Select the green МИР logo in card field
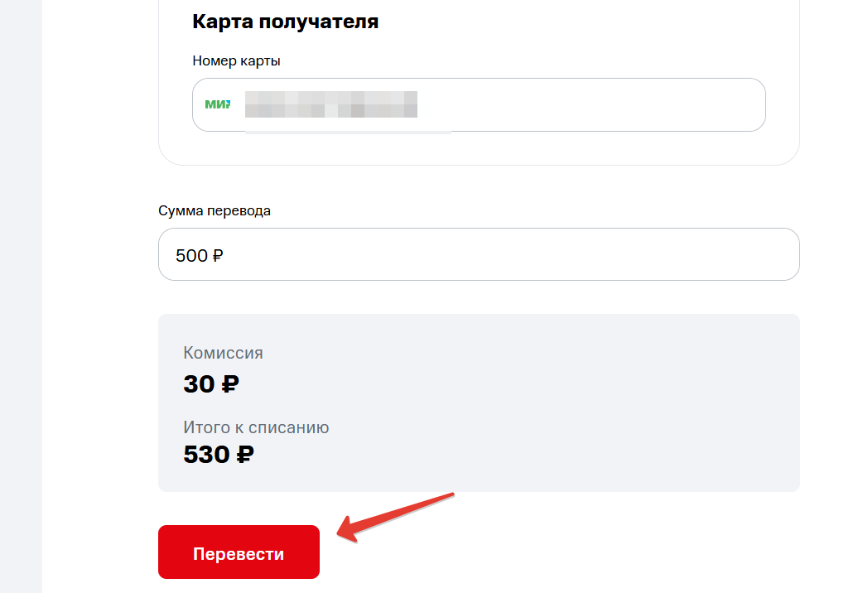 coord(218,104)
